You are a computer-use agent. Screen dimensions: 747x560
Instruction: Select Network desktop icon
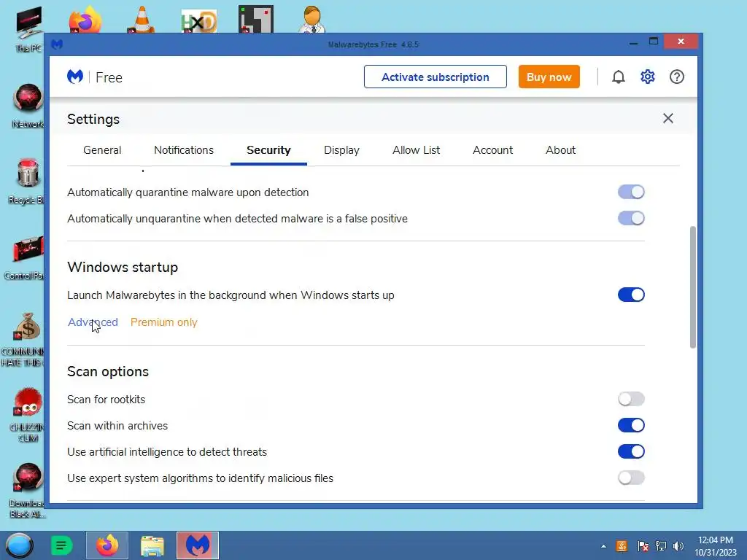28,106
